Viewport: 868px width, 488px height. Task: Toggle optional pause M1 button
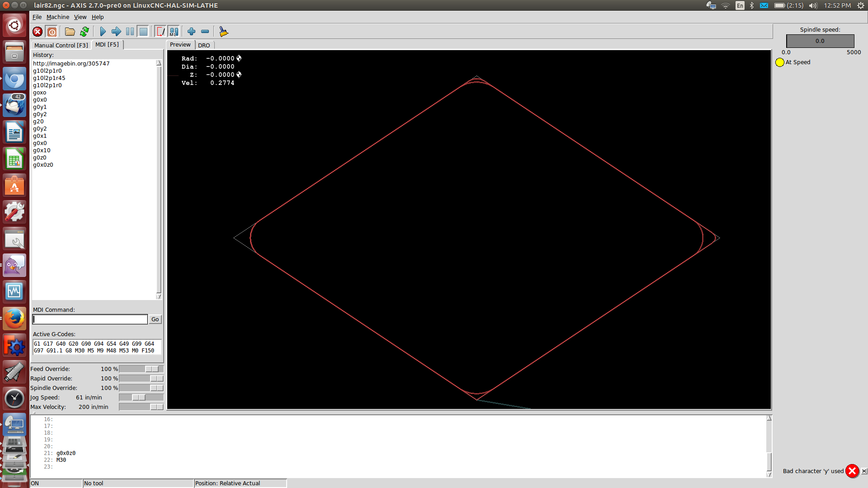[174, 32]
